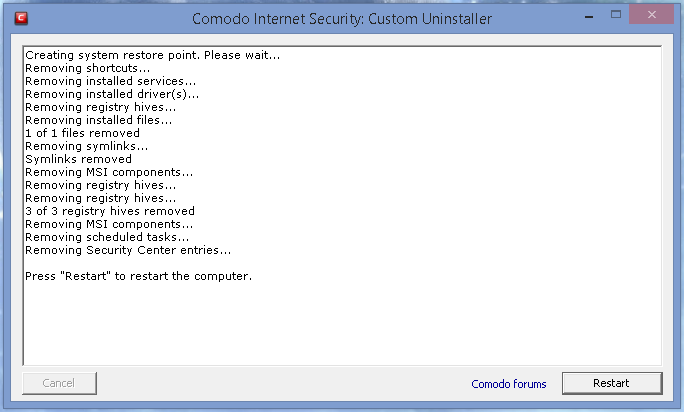
Task: Click the 'Removing installed services...' line
Action: pyautogui.click(x=110, y=81)
